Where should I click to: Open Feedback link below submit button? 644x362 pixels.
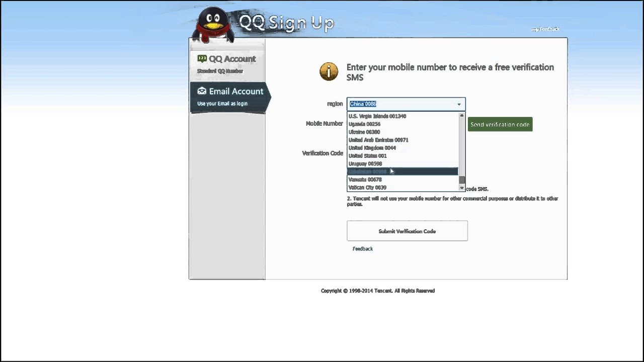(363, 249)
